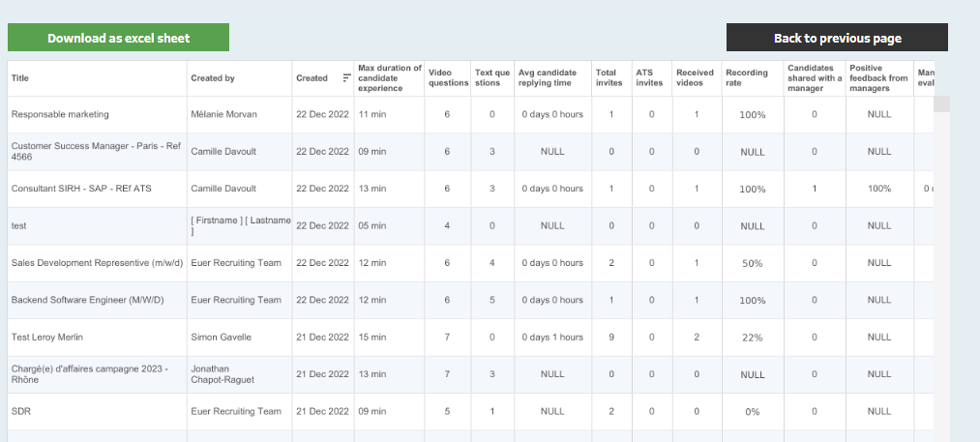Open the Consultant SIRH - SAP row

coord(80,189)
